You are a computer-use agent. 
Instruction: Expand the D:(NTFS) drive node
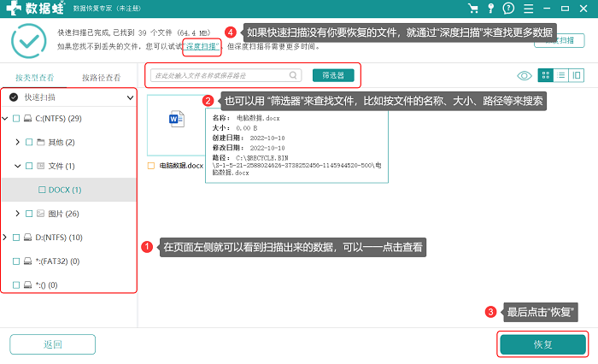point(4,238)
